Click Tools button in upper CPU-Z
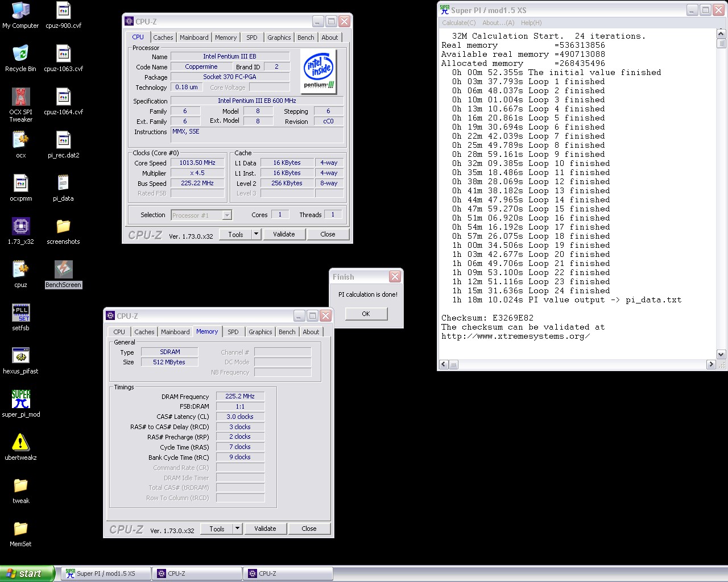 click(235, 234)
